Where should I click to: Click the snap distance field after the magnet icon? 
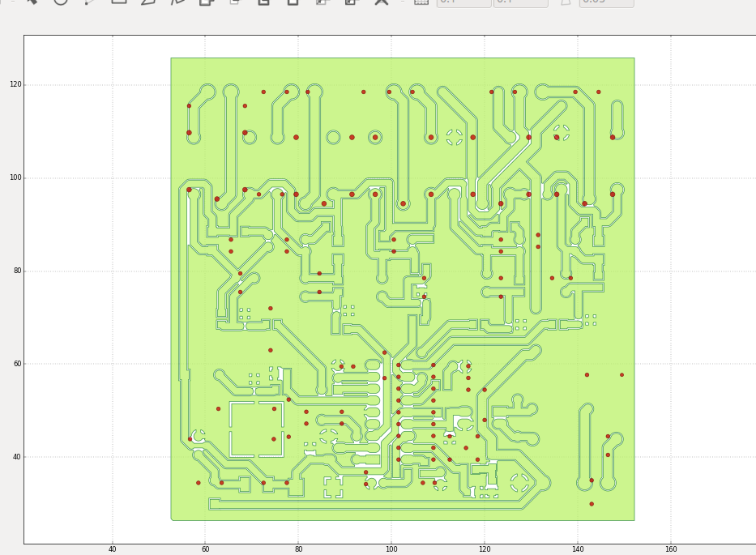(x=606, y=2)
